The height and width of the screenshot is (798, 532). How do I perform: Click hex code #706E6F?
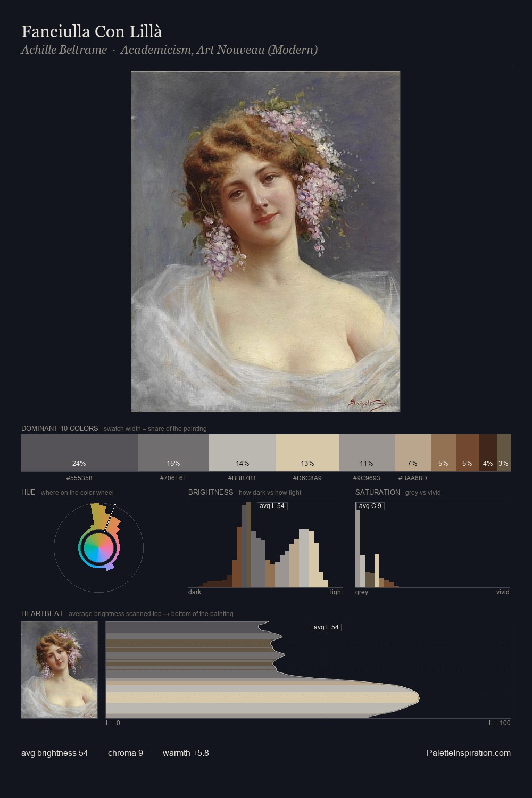pyautogui.click(x=173, y=478)
